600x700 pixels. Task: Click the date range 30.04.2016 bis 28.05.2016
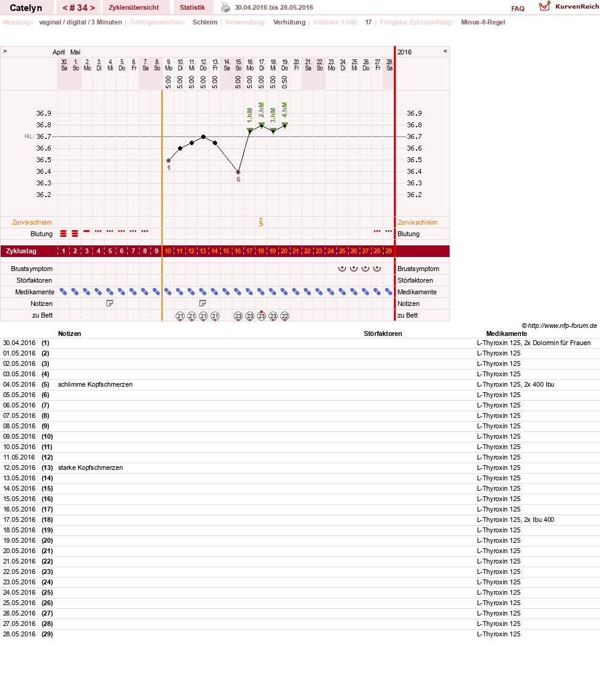274,7
